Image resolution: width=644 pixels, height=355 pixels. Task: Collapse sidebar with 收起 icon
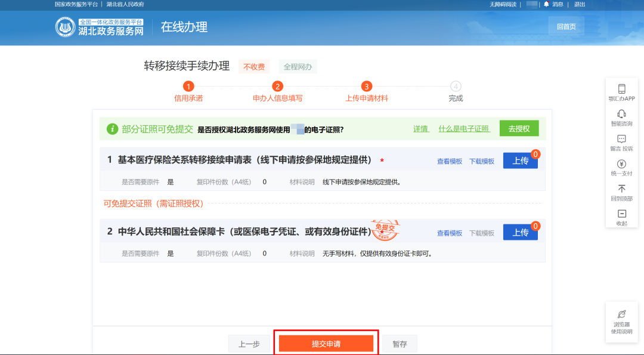621,214
